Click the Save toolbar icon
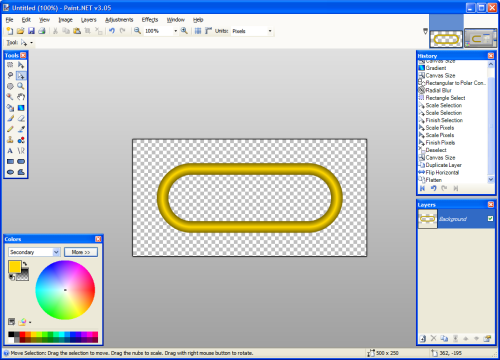 click(x=31, y=31)
